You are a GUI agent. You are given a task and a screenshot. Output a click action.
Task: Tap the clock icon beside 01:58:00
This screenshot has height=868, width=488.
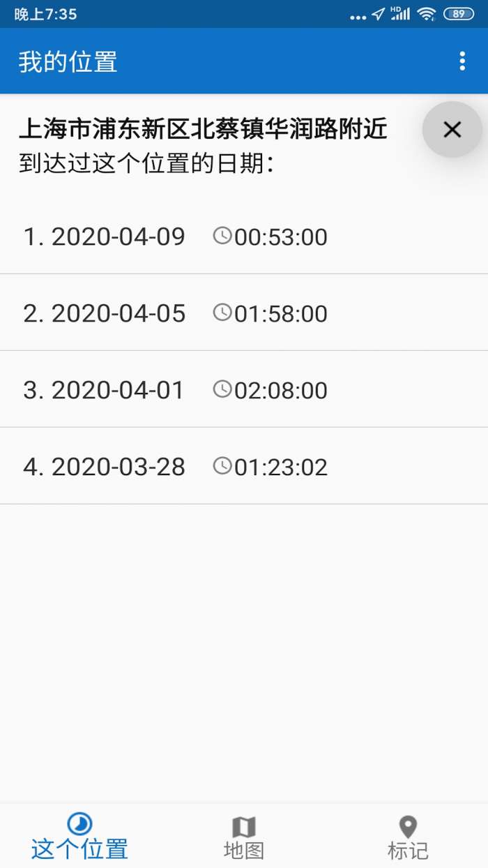coord(222,313)
